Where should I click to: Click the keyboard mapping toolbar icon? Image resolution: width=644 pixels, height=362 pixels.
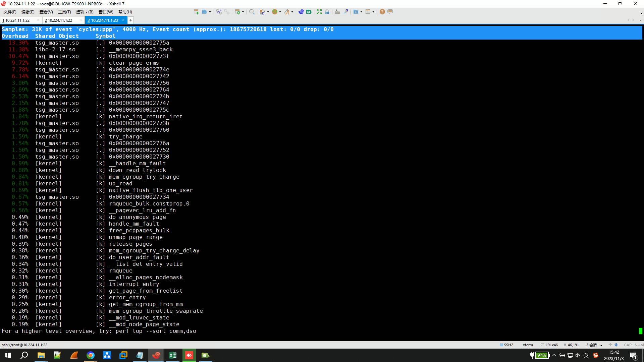click(x=337, y=12)
